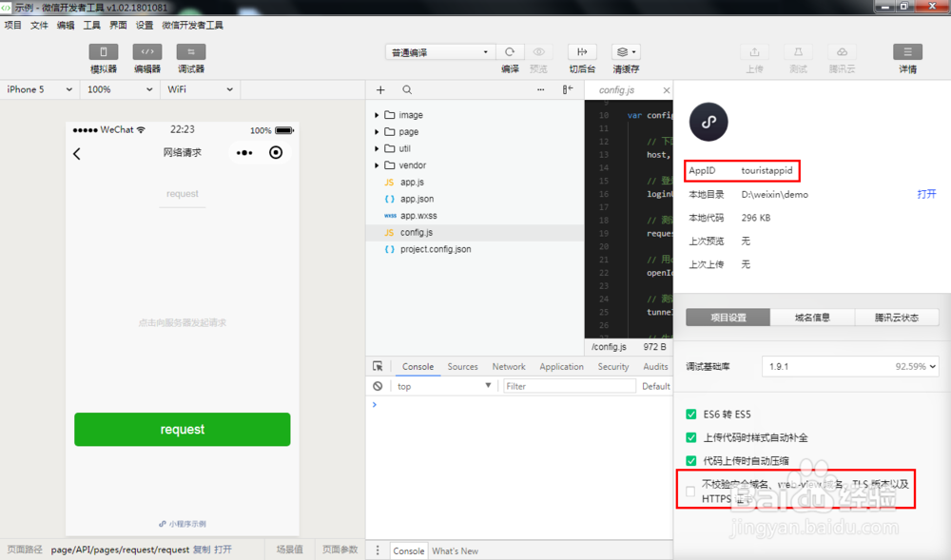Viewport: 951px width, 560px height.
Task: Click the console Filter input field
Action: coord(569,386)
